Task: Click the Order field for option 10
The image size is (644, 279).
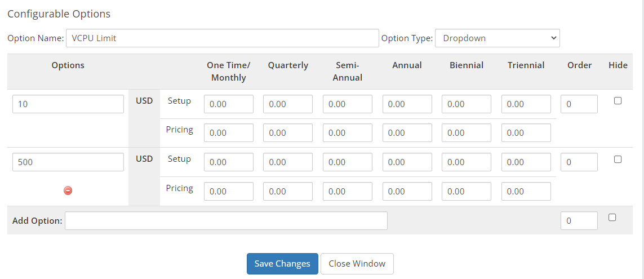Action: tap(579, 104)
